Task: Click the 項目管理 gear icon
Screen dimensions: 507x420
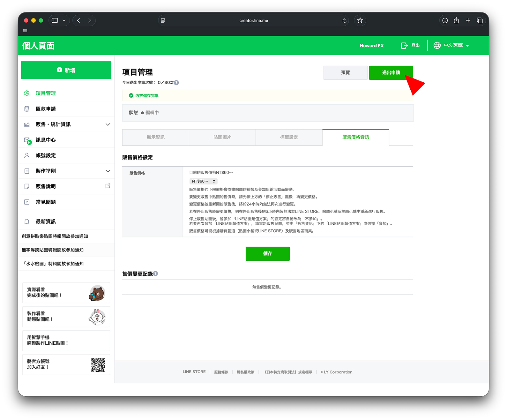Action: [x=27, y=93]
